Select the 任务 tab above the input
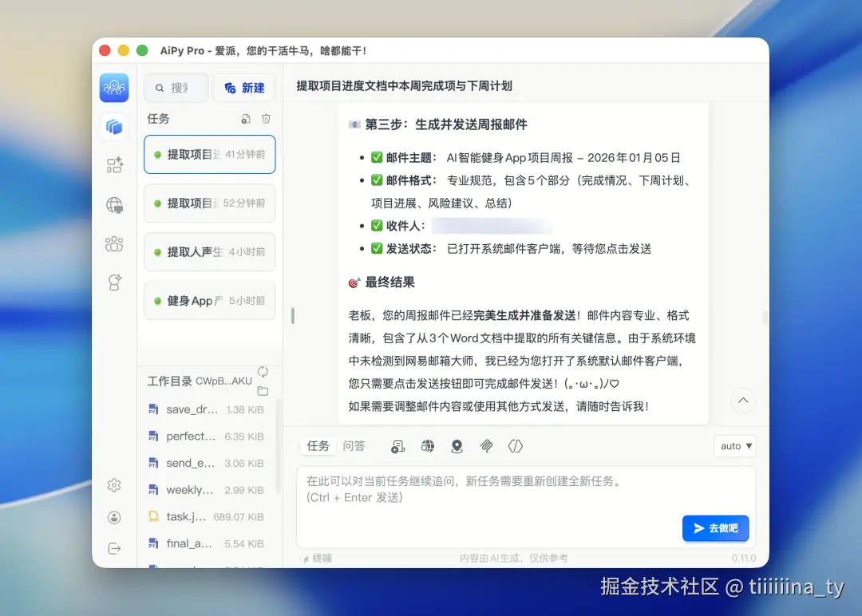The width and height of the screenshot is (862, 616). click(317, 446)
